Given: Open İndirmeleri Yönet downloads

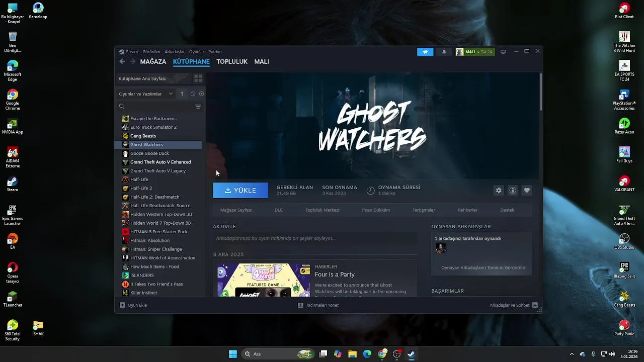Looking at the screenshot, I should coord(318,305).
